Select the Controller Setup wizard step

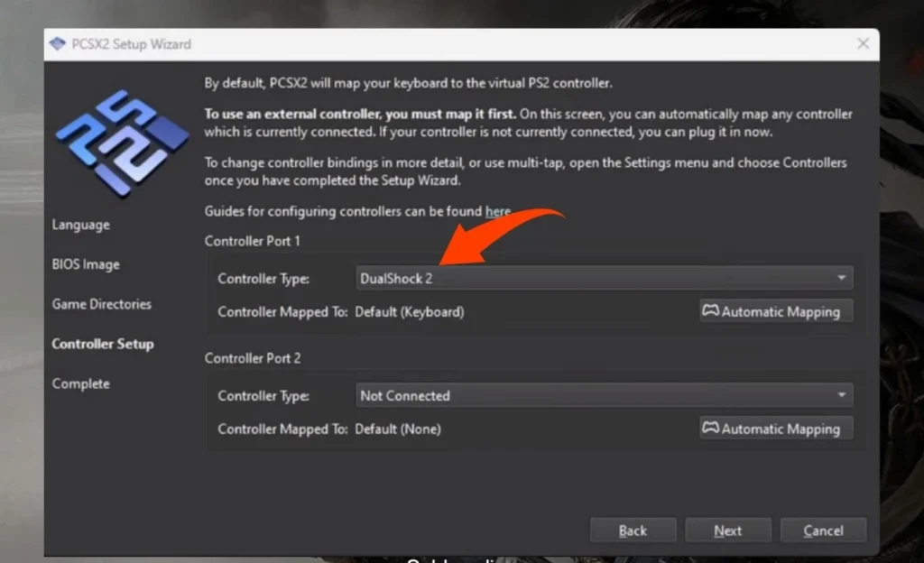103,344
